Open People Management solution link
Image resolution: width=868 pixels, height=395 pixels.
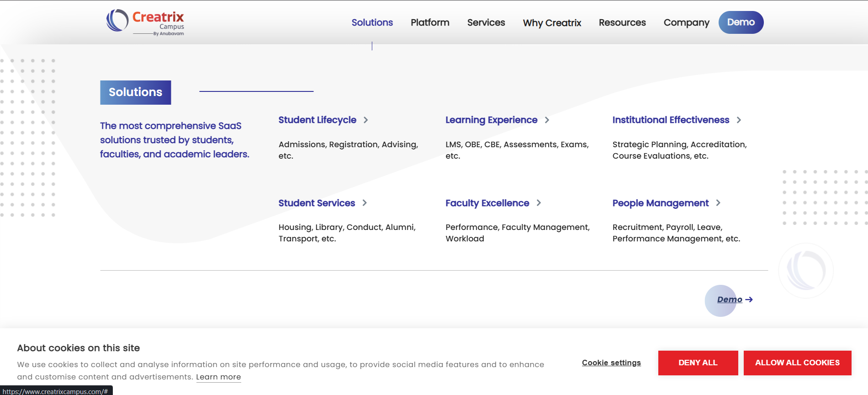pyautogui.click(x=661, y=203)
